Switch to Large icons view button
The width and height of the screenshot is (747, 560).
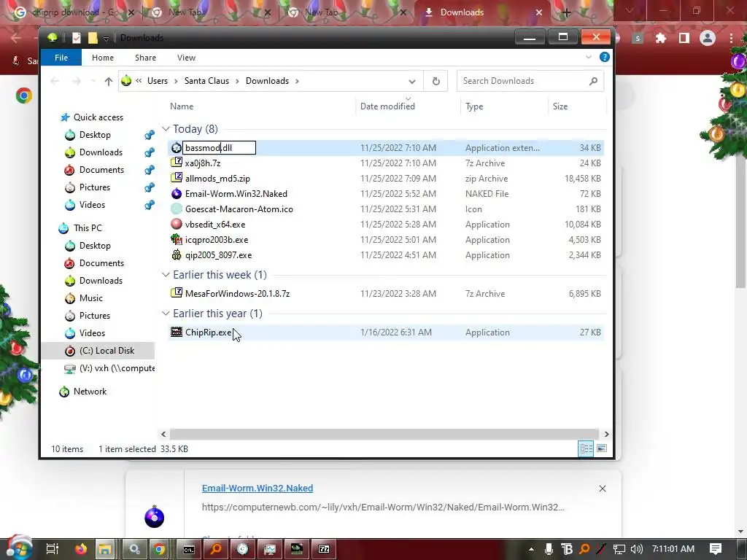[602, 448]
